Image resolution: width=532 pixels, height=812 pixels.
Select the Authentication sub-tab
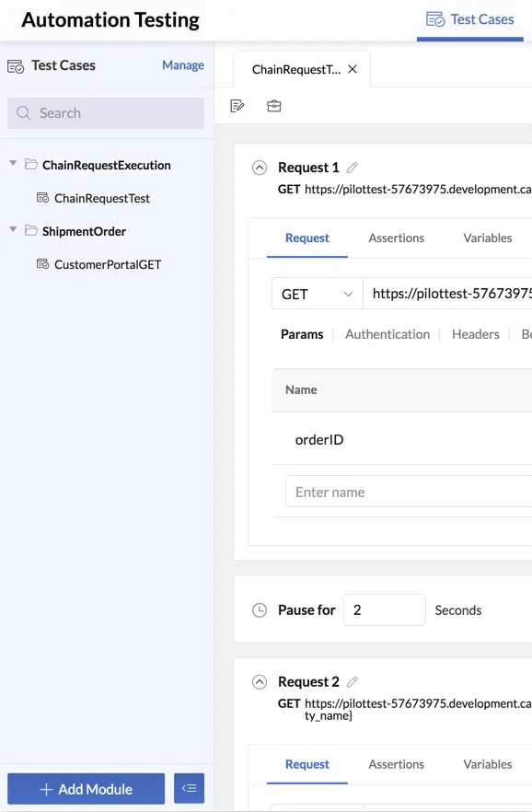click(387, 334)
